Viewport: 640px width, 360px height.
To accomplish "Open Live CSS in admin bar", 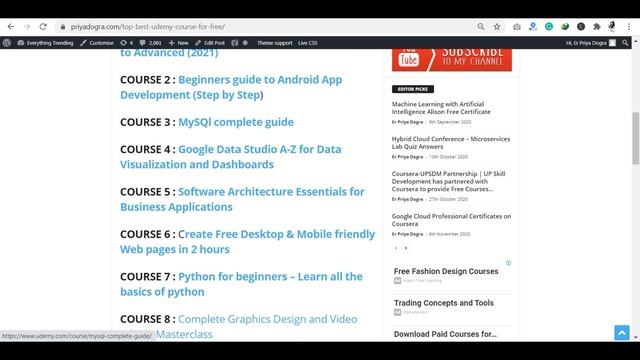I will click(x=308, y=42).
